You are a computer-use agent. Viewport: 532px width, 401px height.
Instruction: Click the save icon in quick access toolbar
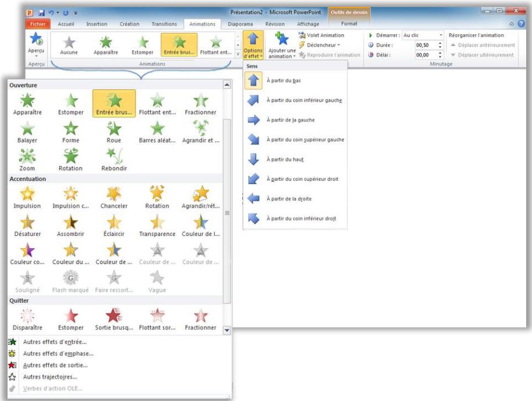tap(41, 13)
